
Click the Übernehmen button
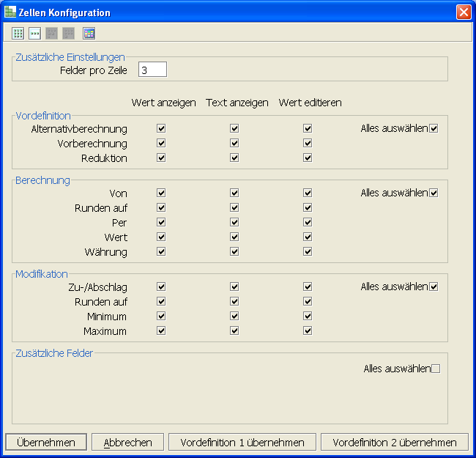pyautogui.click(x=46, y=443)
